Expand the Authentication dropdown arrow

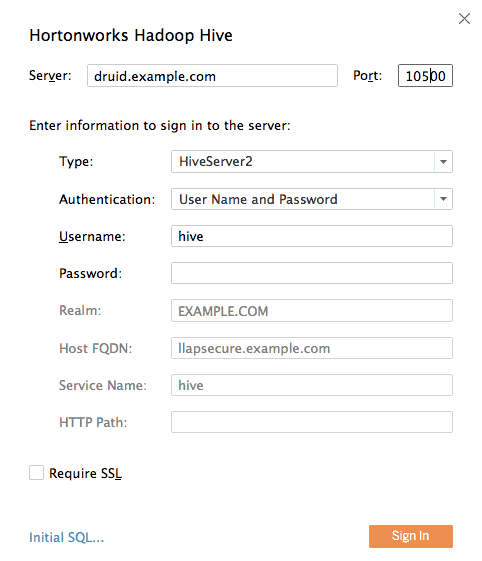443,199
